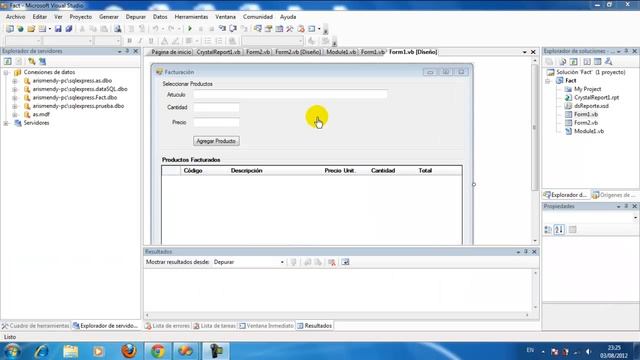Click the Open File folder icon
This screenshot has width=640, height=360.
coord(31,29)
